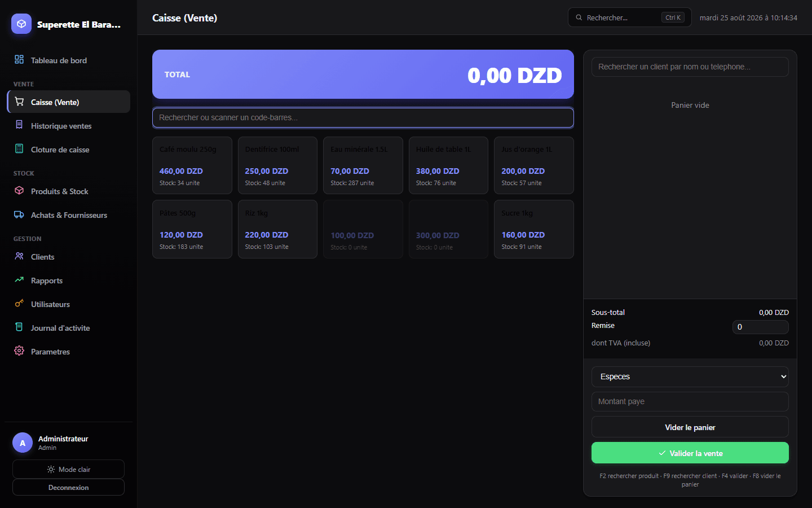Add Café moulu 250g product card

click(x=192, y=165)
